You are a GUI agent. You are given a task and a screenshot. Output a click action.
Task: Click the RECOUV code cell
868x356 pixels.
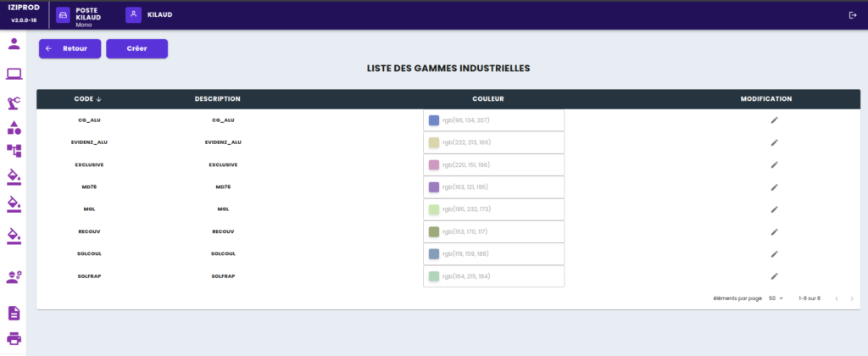89,231
